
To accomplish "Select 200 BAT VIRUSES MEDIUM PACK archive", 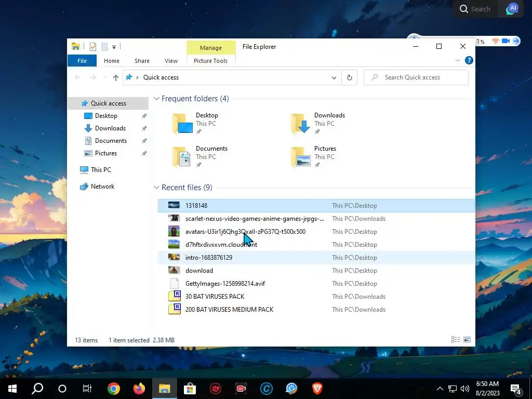I will point(316,310).
